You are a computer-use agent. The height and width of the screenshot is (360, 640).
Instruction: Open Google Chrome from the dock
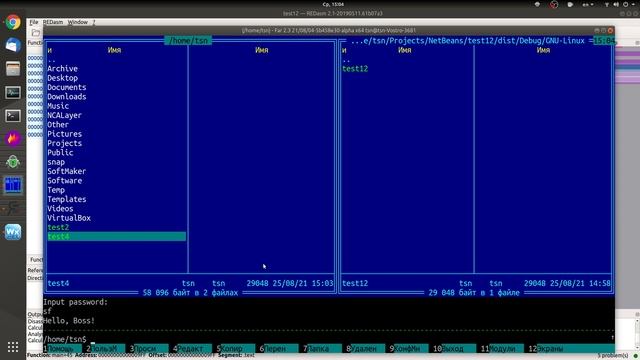tap(13, 22)
